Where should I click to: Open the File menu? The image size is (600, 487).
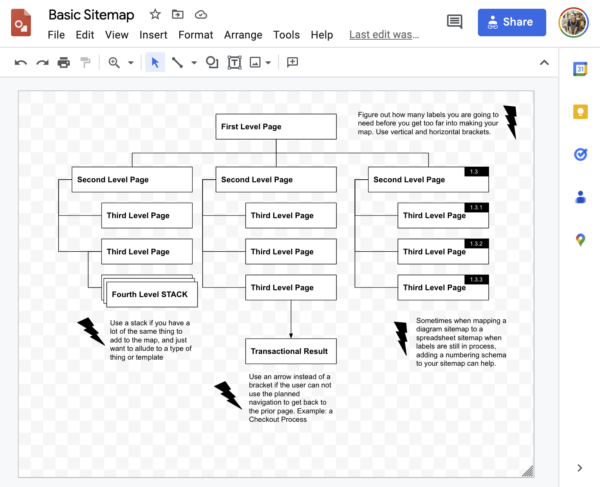56,35
